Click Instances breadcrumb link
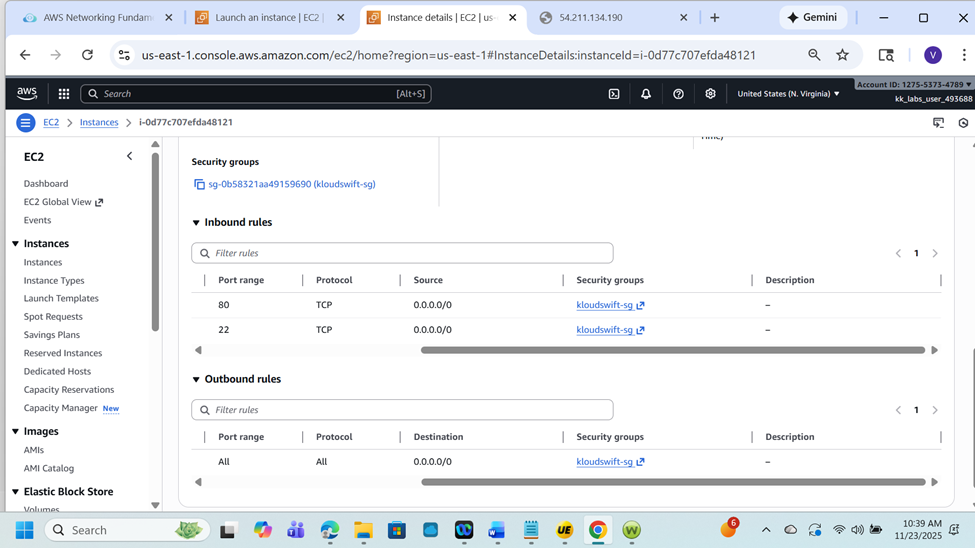Screen dimensions: 975x548 point(99,123)
